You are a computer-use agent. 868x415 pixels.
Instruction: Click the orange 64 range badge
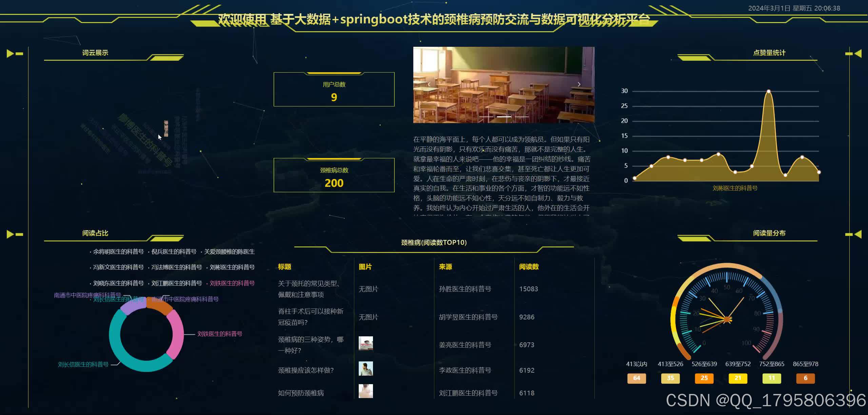(636, 378)
